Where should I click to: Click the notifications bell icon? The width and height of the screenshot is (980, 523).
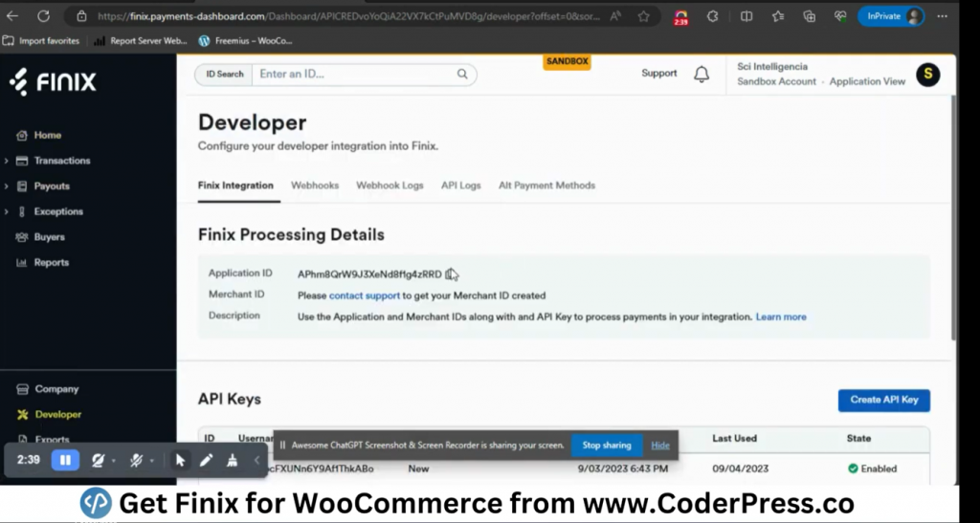click(702, 75)
